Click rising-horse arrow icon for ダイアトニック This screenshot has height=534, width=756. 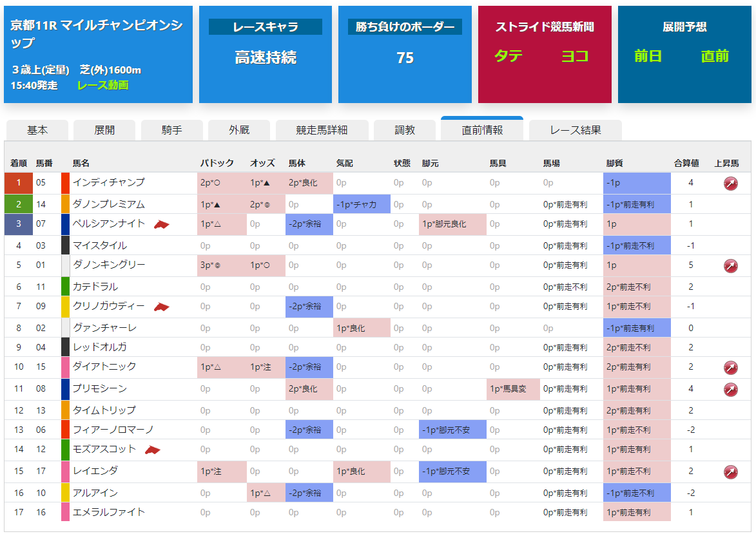tap(730, 368)
